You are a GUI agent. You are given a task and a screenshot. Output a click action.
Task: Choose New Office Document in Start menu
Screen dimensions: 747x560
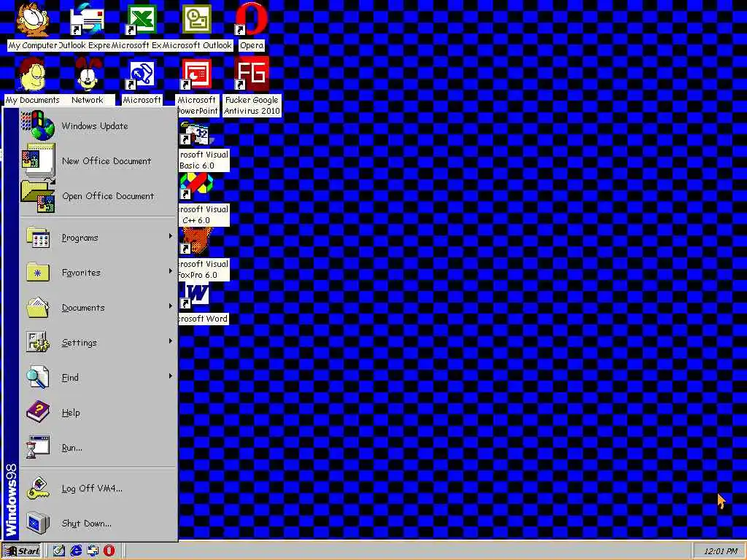(98, 161)
